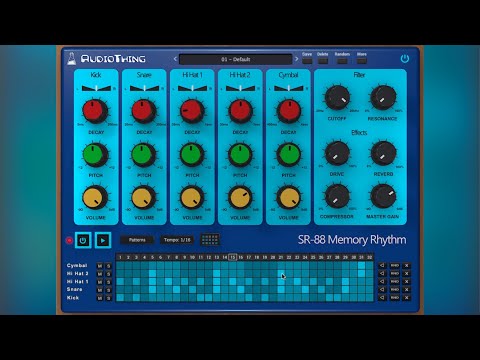Randomize the Snare row with RND

395,289
